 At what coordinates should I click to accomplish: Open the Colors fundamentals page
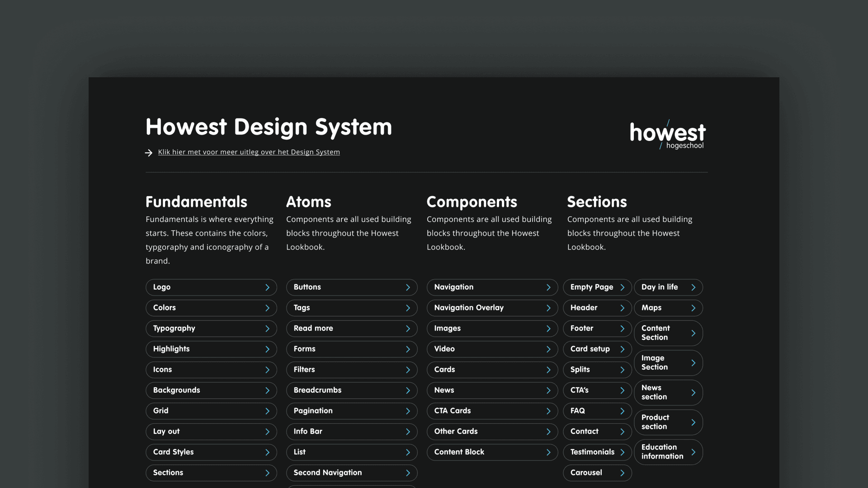211,308
